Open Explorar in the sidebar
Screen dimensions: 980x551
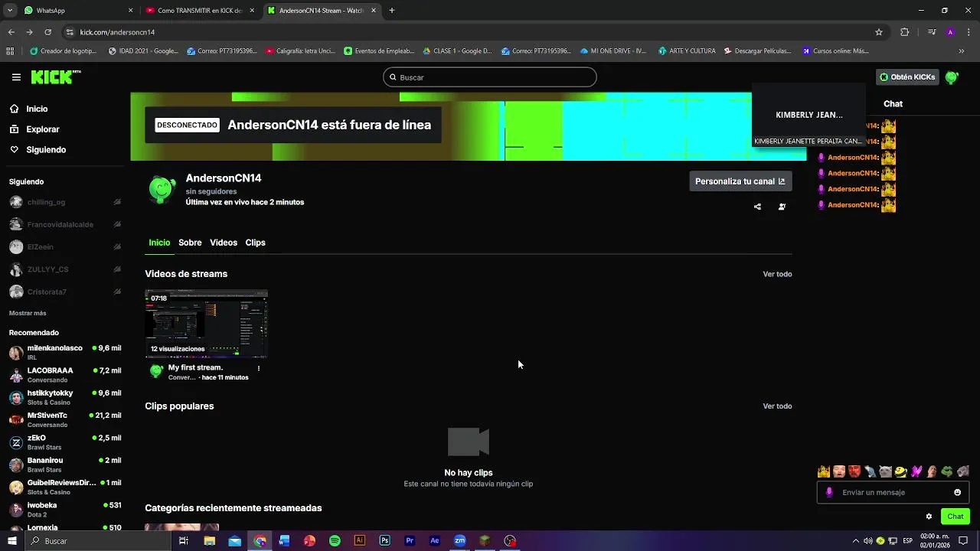pos(34,129)
